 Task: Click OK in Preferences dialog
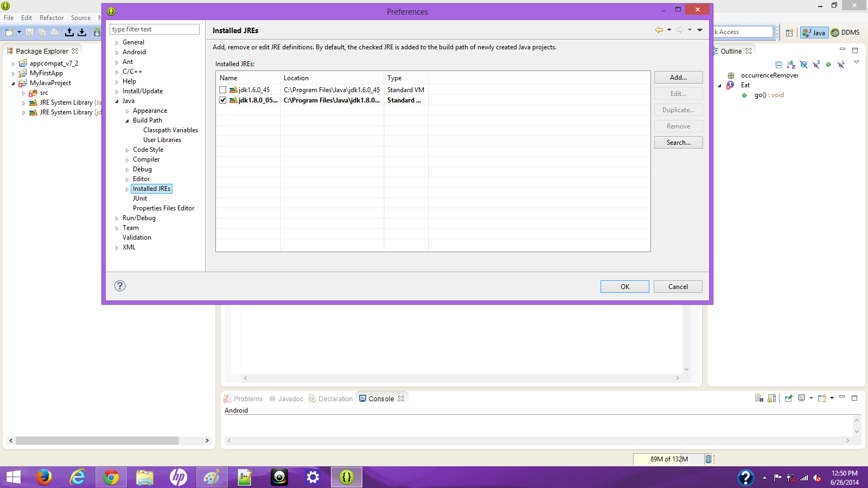[625, 287]
